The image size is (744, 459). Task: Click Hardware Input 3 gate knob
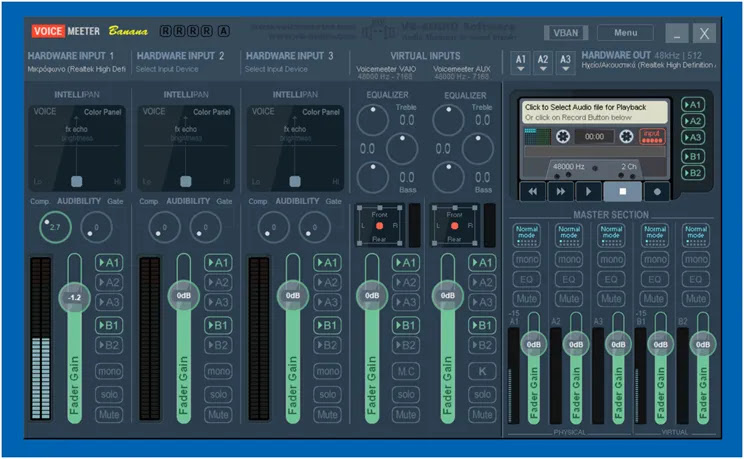click(x=315, y=227)
